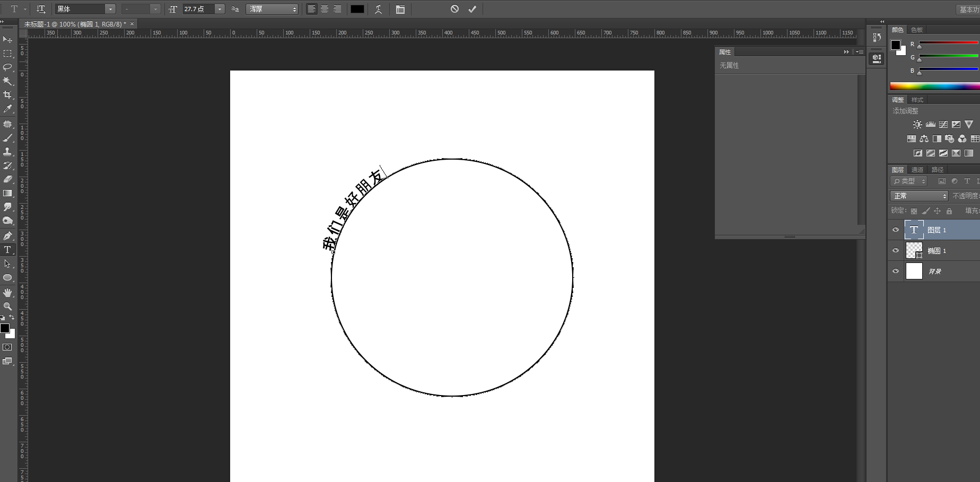
Task: Select the Sponge tool in the toolbox
Action: coord(7,221)
